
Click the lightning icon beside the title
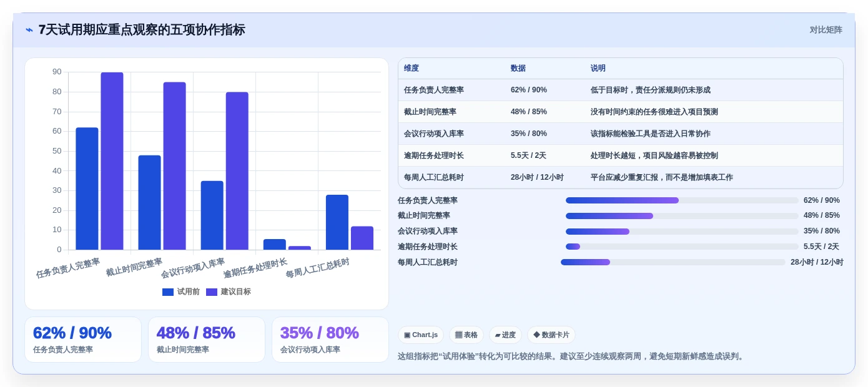coord(29,30)
